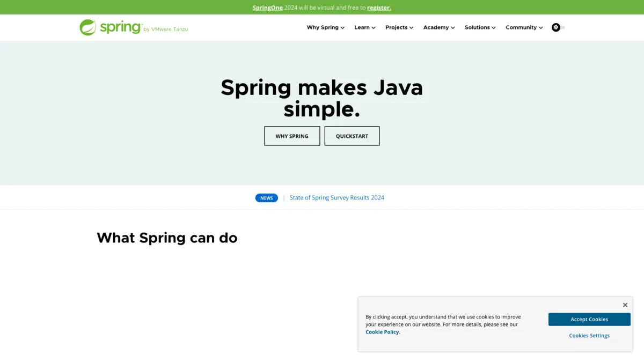The image size is (644, 363).
Task: Open the Community dropdown menu
Action: click(x=524, y=27)
